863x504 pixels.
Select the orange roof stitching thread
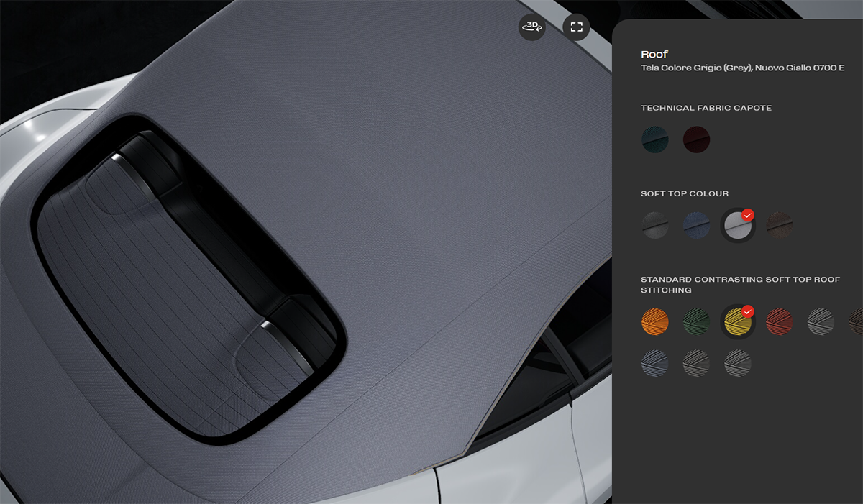click(x=655, y=321)
